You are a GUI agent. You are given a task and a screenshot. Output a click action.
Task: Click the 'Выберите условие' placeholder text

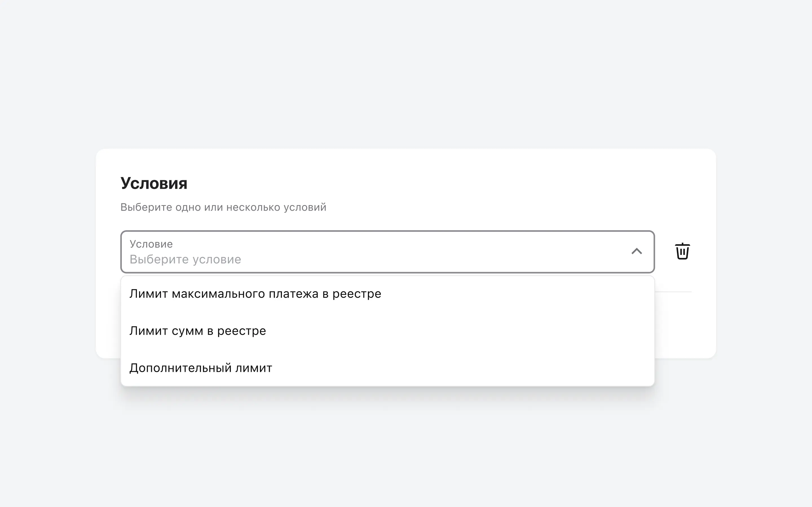185,259
